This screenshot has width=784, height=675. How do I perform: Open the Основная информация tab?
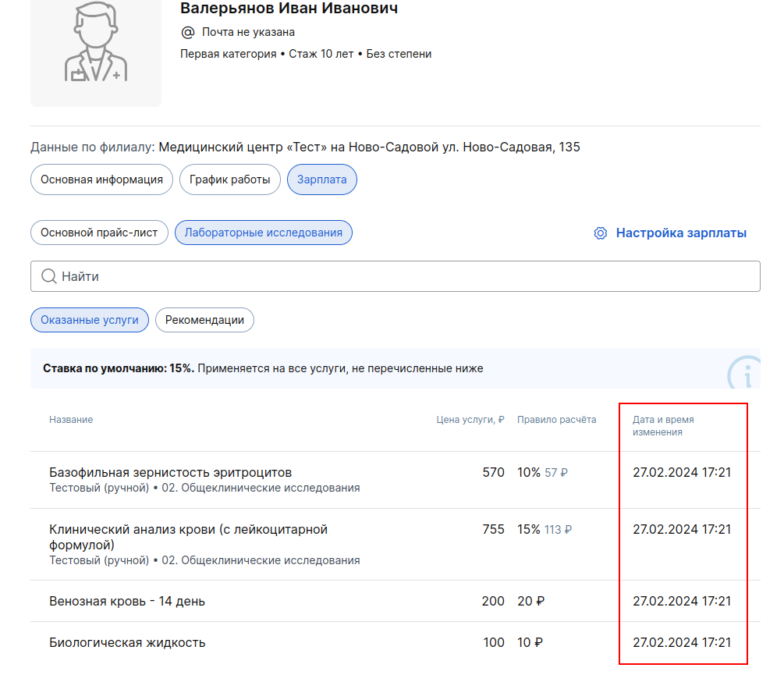coord(101,179)
